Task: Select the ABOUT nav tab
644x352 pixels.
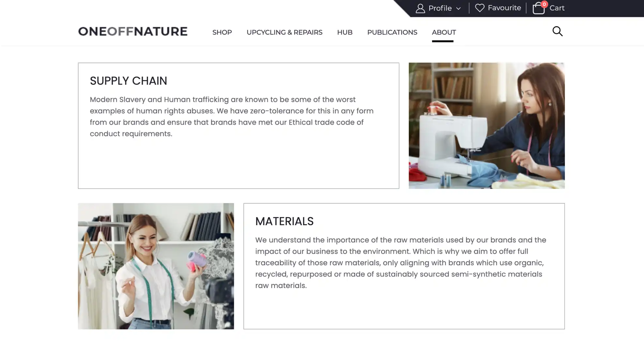Action: (x=444, y=32)
